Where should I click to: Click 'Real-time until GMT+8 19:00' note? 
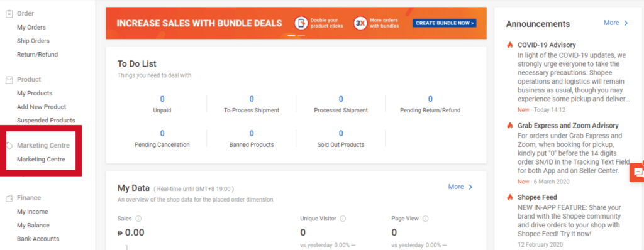pos(194,189)
